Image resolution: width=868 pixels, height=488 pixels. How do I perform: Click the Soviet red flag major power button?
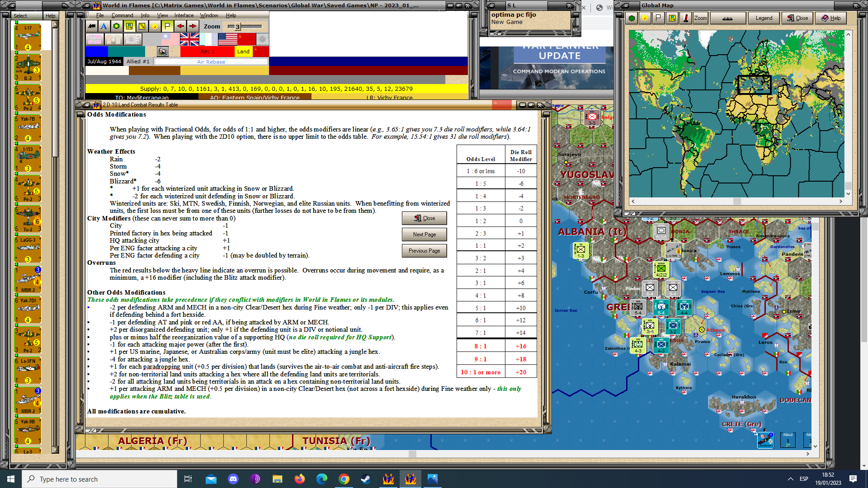246,40
